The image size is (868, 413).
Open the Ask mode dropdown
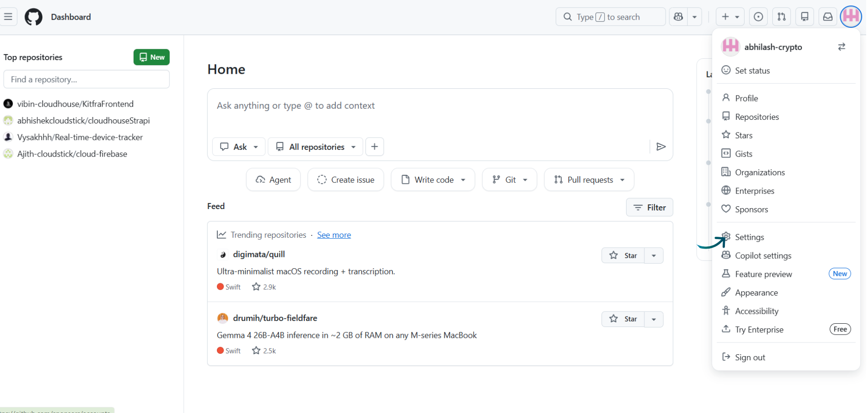[239, 147]
